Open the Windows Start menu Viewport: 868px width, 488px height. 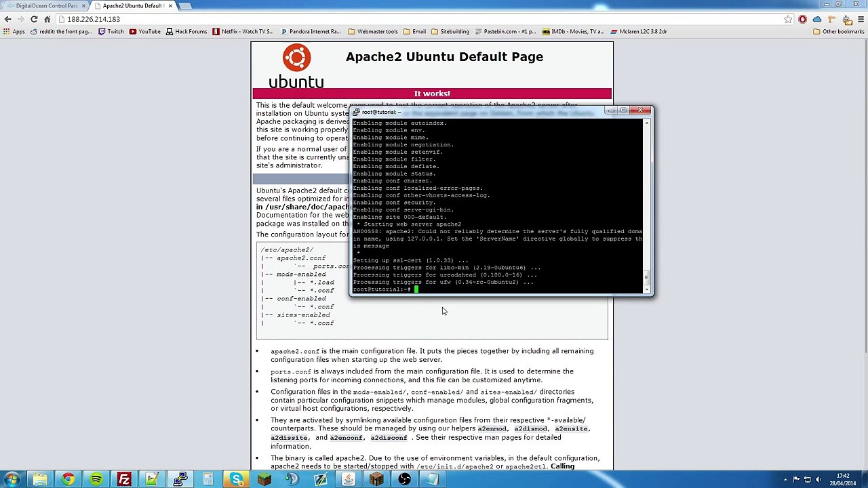tap(12, 480)
